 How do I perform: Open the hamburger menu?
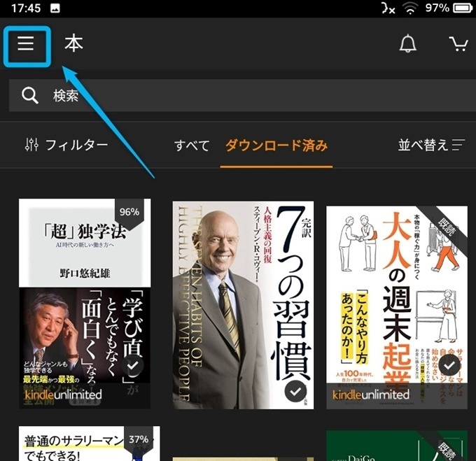tap(26, 43)
